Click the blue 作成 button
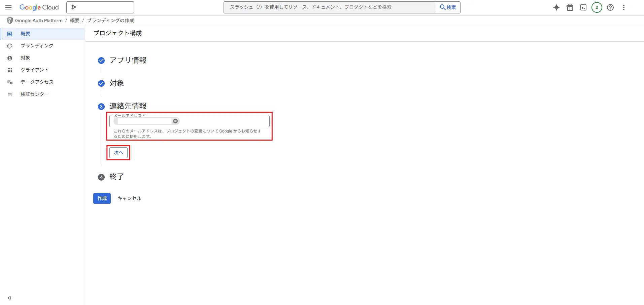 pos(102,198)
